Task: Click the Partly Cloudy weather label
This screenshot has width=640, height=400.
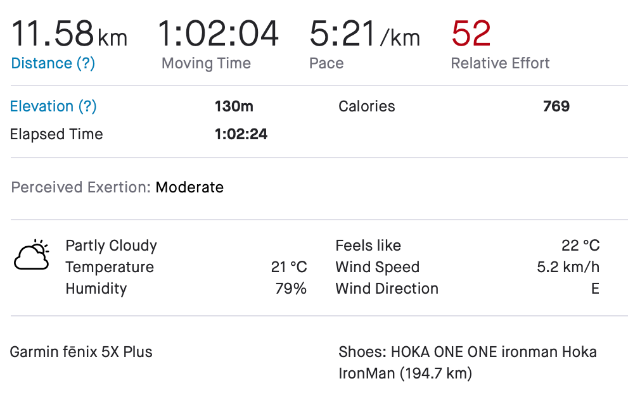Action: pyautogui.click(x=111, y=245)
